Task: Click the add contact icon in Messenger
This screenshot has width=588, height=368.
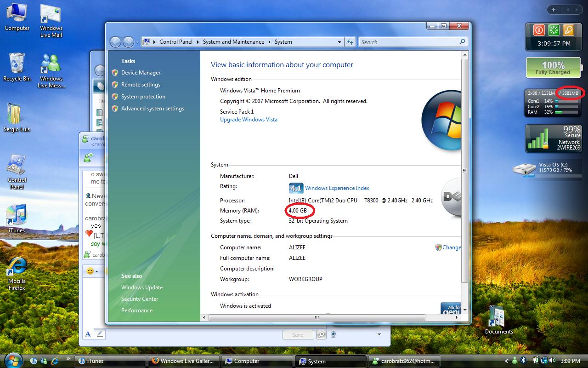Action: 88,157
